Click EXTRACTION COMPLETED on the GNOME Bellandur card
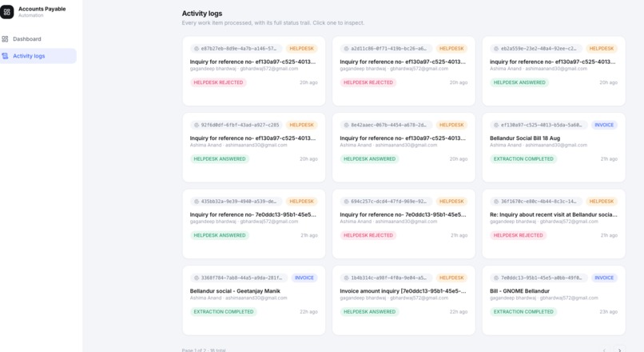Viewport: 644px width, 352px height. pyautogui.click(x=523, y=312)
